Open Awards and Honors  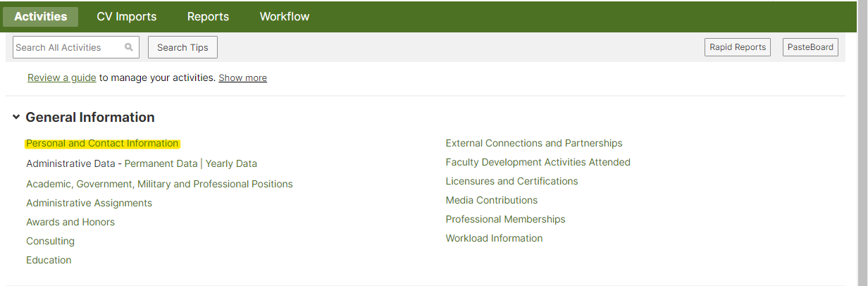70,222
